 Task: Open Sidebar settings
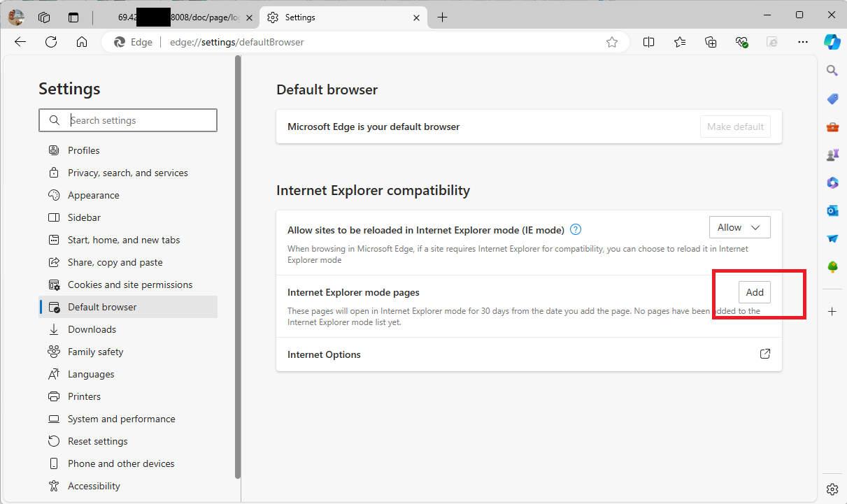tap(128, 217)
